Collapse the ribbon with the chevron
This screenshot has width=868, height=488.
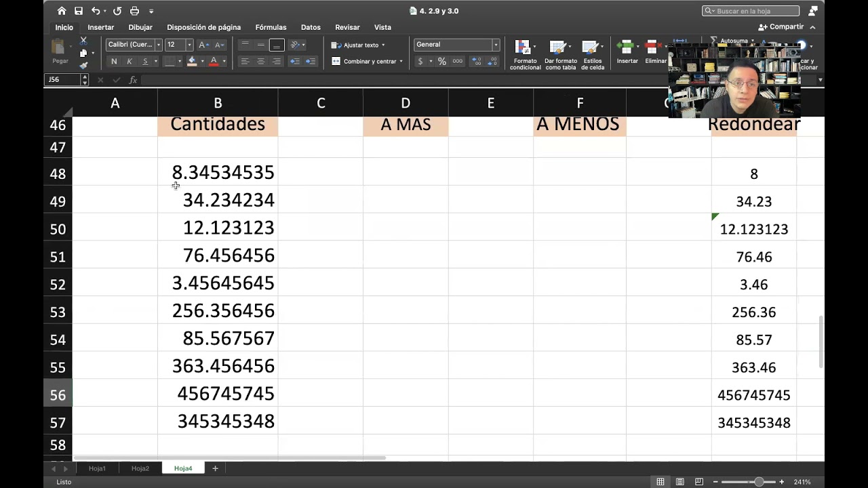click(x=812, y=27)
